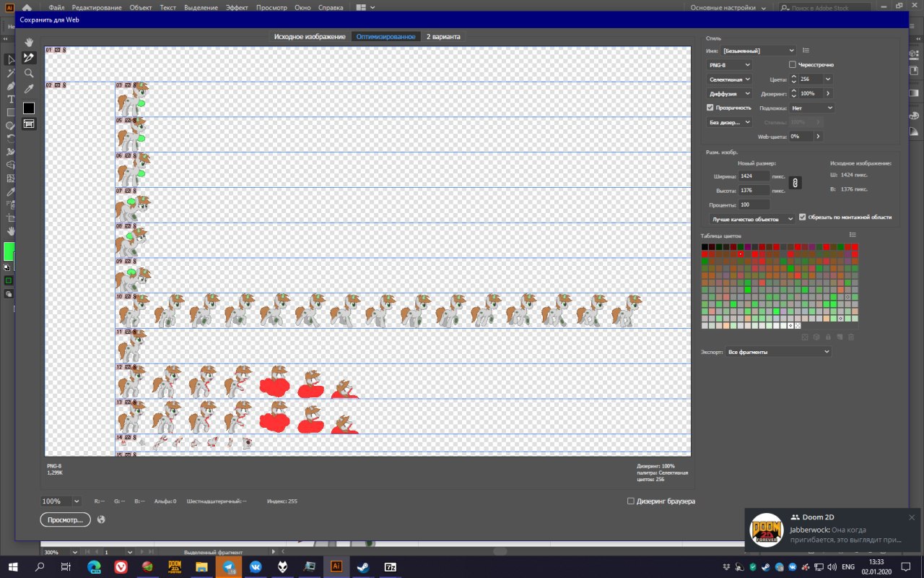Switch to 2 варианта tab

pos(443,36)
